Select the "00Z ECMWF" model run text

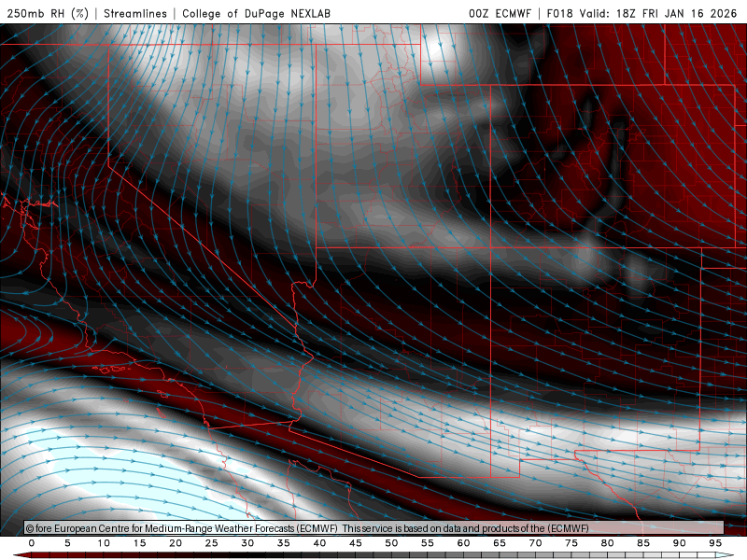[500, 13]
